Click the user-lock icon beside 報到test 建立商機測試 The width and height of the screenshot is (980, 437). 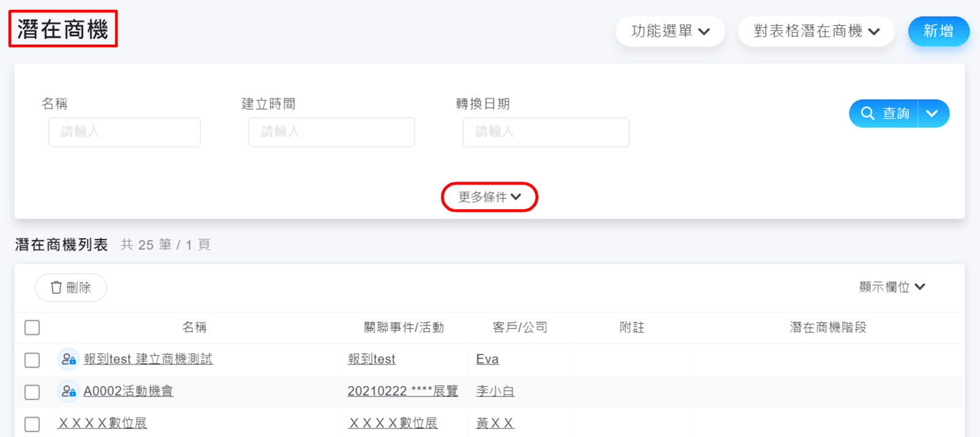(x=68, y=359)
